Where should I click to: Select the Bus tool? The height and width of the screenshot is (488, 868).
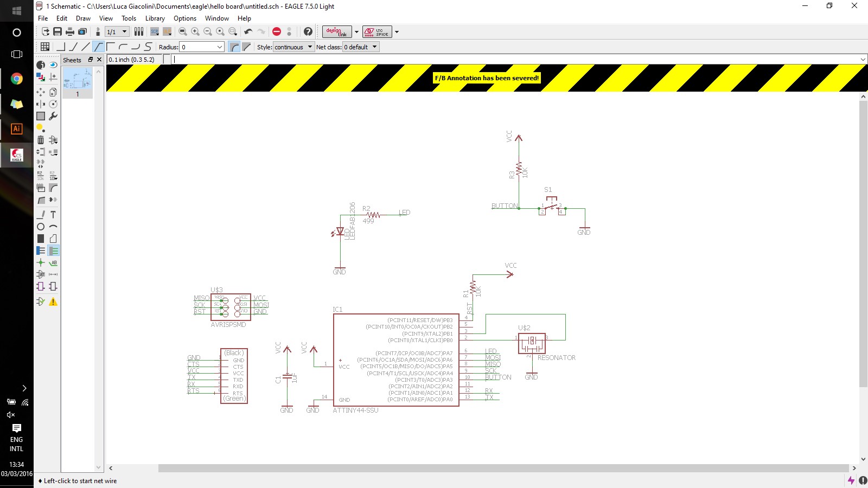click(41, 251)
